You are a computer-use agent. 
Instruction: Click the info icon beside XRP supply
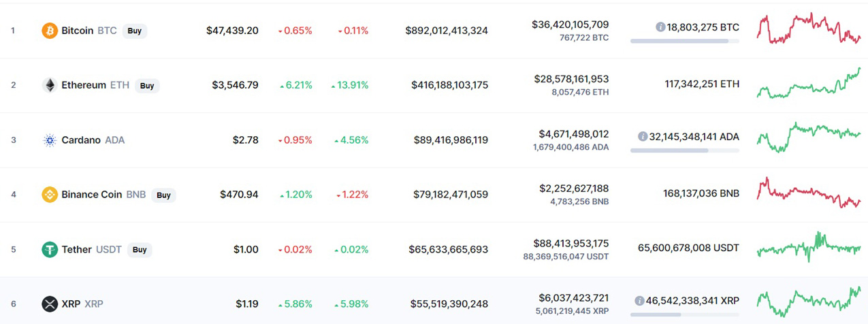[639, 300]
